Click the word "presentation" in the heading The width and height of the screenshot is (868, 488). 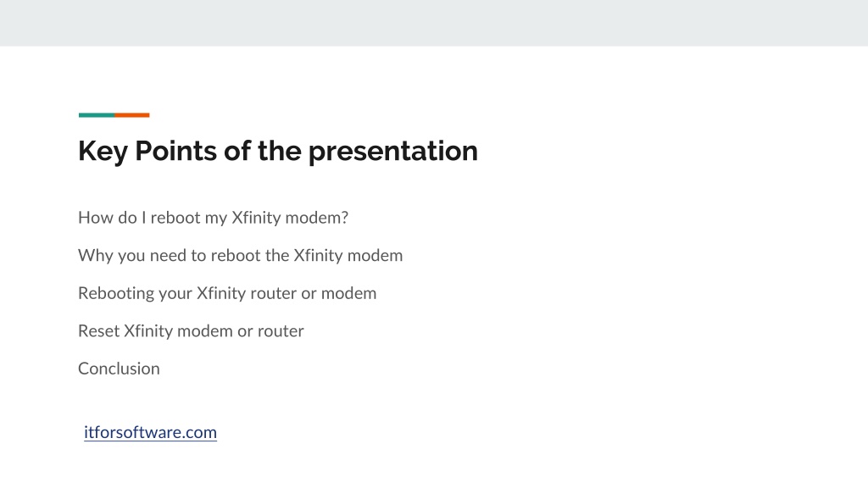(x=393, y=152)
